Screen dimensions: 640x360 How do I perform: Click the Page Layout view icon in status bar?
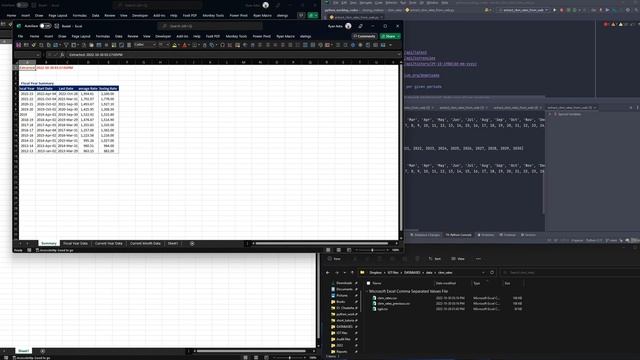click(x=338, y=250)
